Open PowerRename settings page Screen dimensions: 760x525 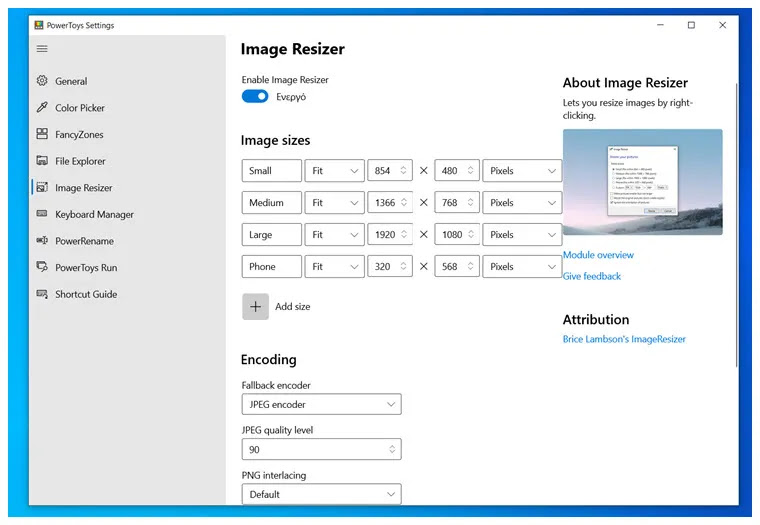pos(84,241)
